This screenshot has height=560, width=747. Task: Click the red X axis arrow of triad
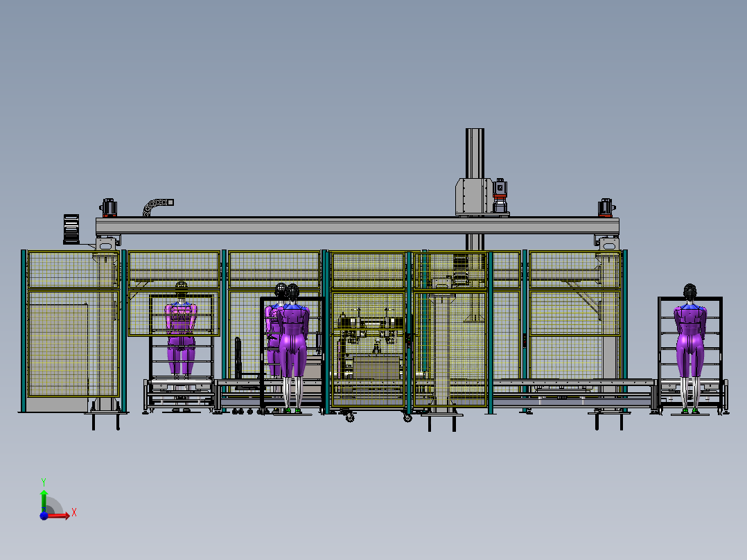coord(58,516)
